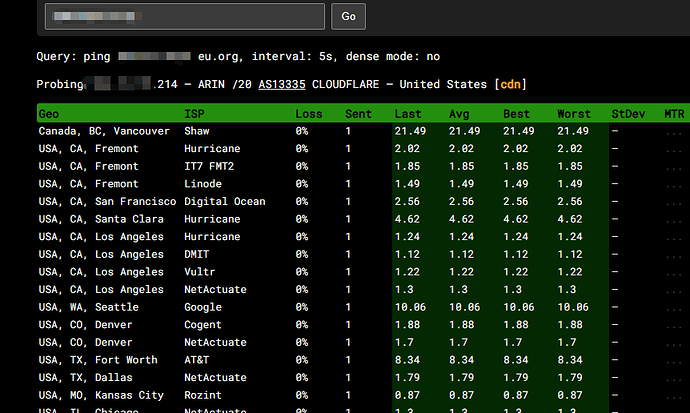Click the StDev dash in Linode row
Screen dimensions: 690x413
coord(615,184)
